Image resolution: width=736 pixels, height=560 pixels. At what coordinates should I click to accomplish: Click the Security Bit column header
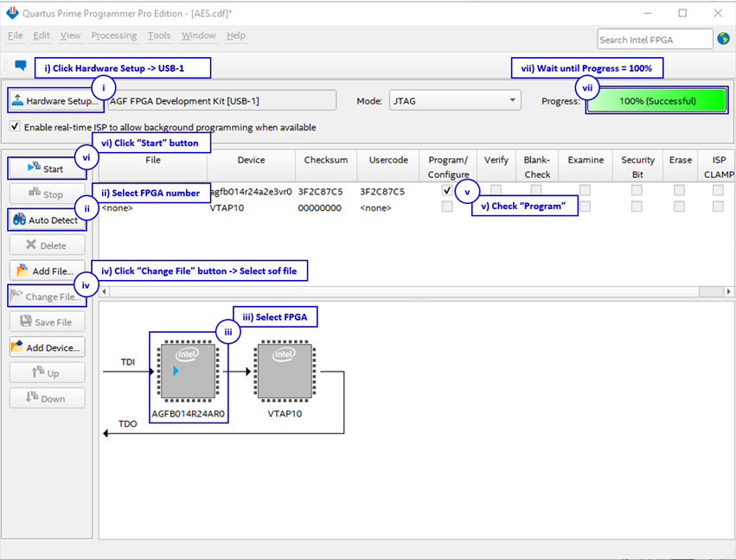(x=638, y=167)
